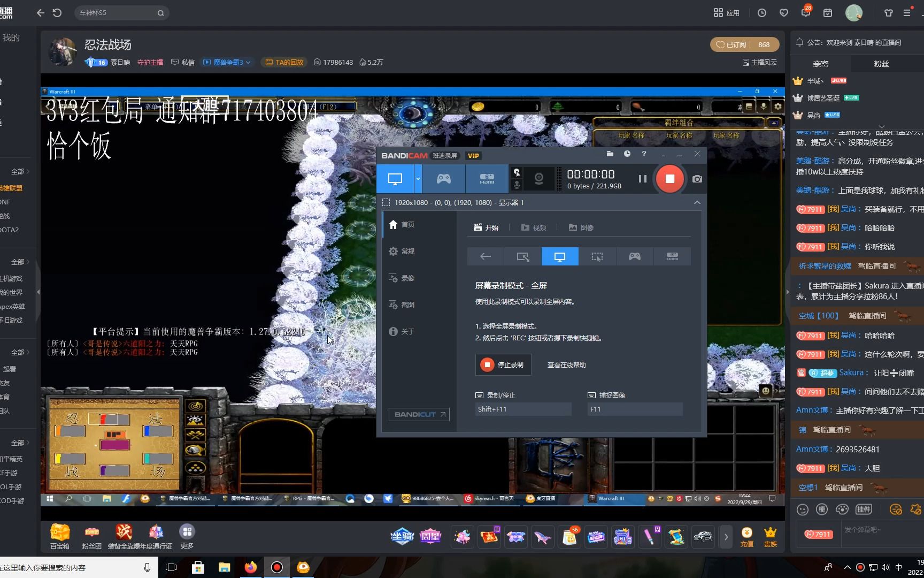Open emoji picker in chat input bar

(803, 509)
